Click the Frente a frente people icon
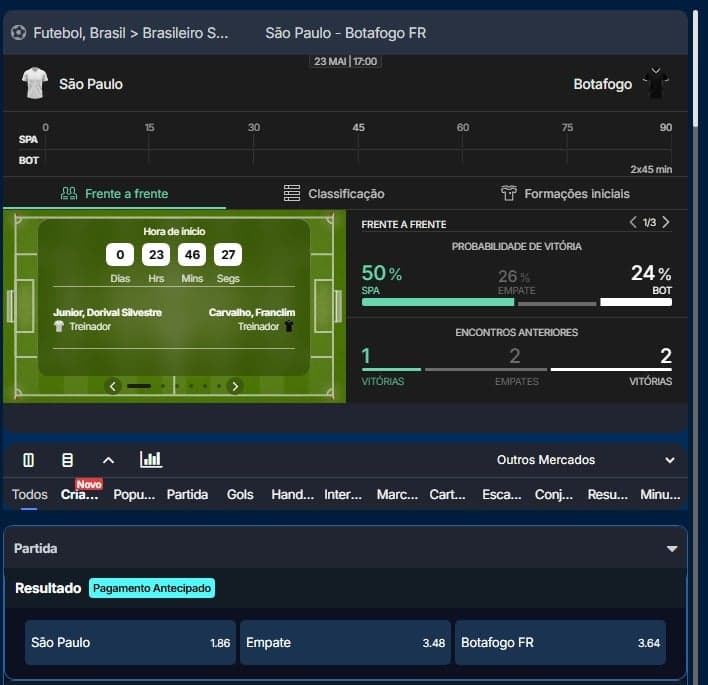The image size is (708, 685). pos(69,194)
